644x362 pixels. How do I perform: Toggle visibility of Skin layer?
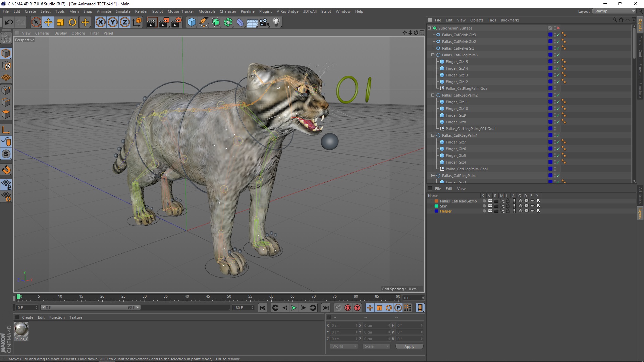[x=490, y=206]
